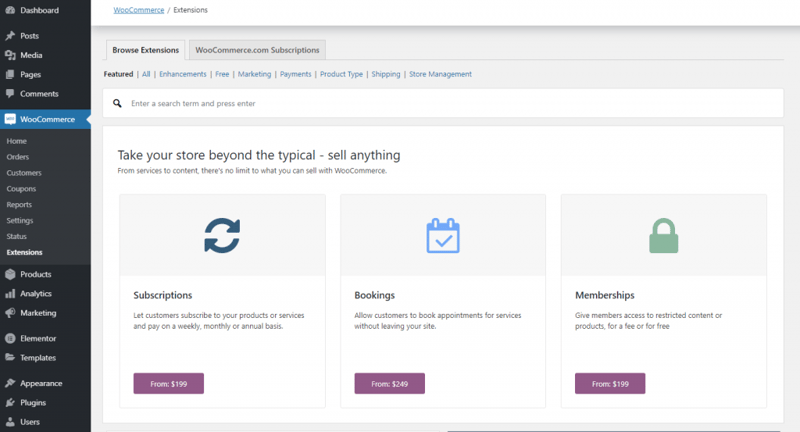
Task: Click the Analytics bar chart icon
Action: click(10, 293)
